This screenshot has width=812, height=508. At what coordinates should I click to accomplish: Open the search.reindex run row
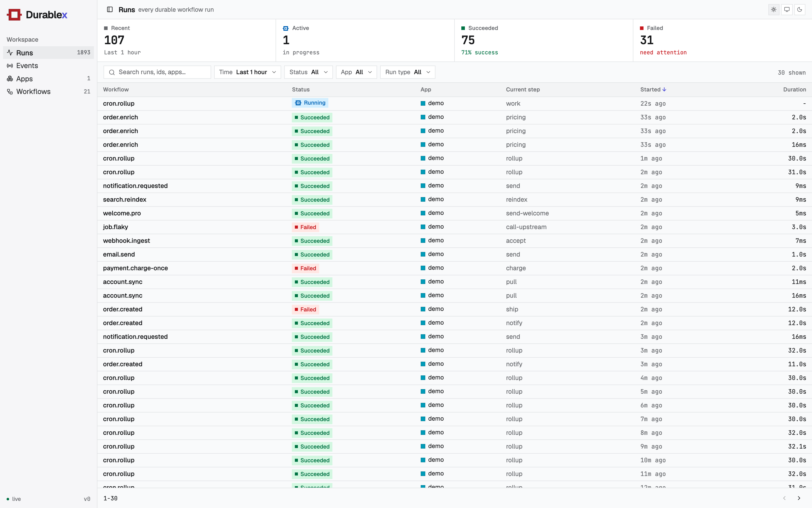pos(454,200)
